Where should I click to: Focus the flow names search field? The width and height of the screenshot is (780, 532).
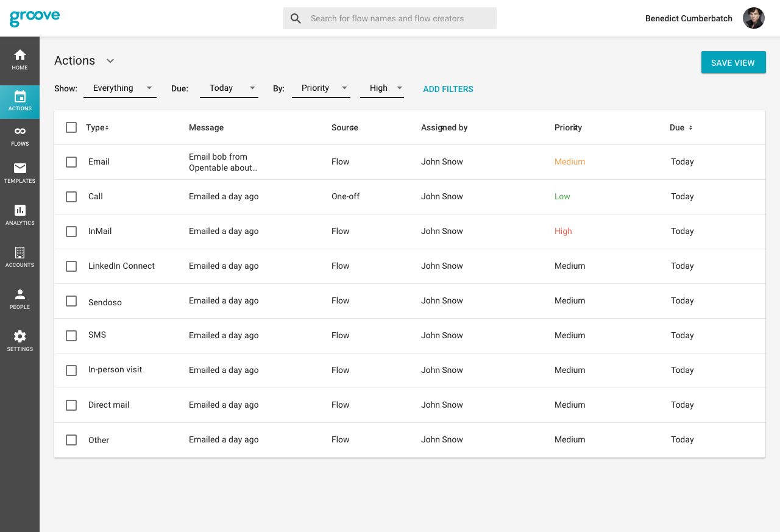pyautogui.click(x=390, y=18)
